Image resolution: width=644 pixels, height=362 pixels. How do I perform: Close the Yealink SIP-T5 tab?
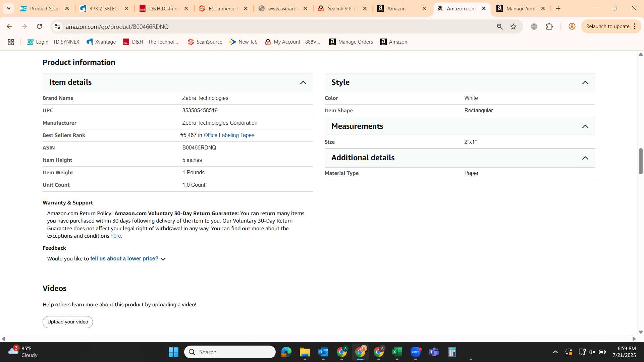365,8
